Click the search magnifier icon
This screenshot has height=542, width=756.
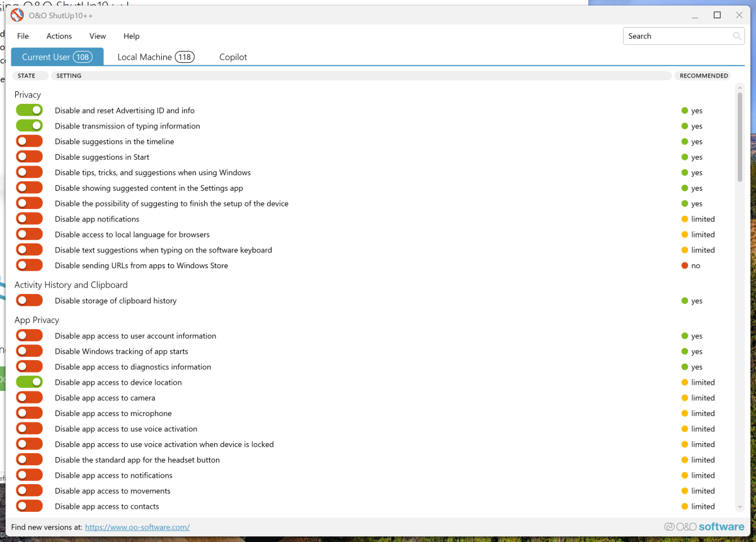click(x=737, y=37)
